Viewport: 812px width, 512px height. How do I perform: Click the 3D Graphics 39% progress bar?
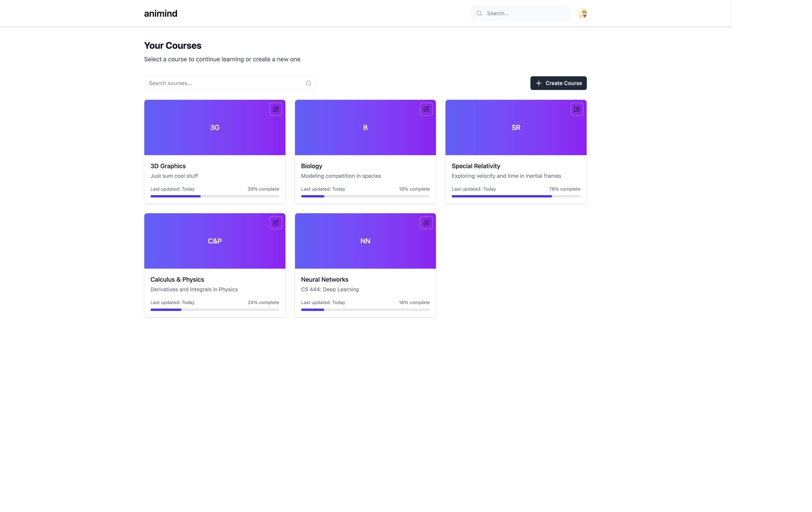tap(215, 196)
